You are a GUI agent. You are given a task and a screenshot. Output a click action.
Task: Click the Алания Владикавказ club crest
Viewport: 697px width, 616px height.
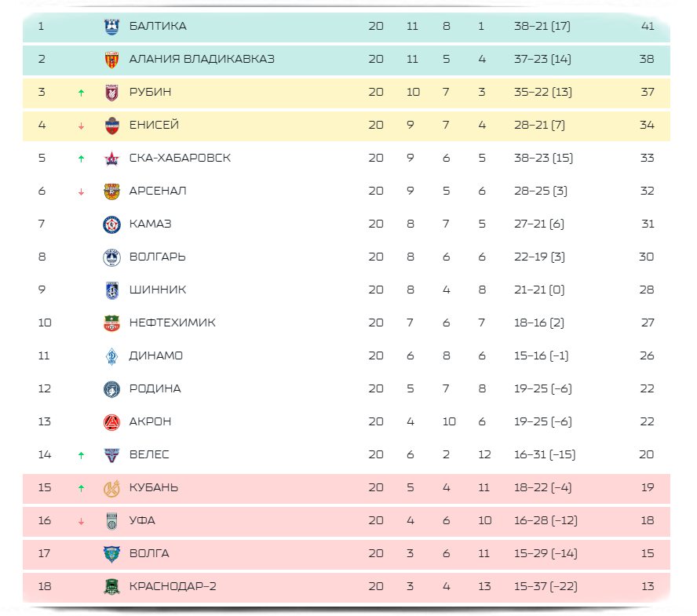coord(111,60)
